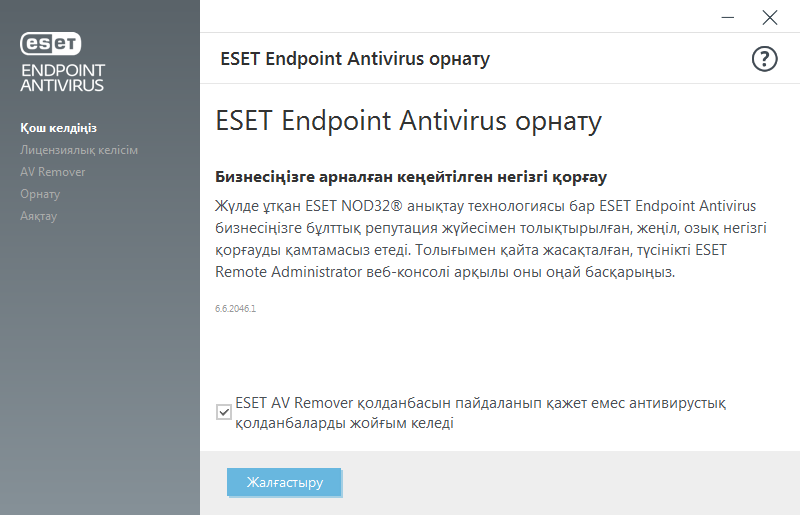Image resolution: width=800 pixels, height=515 pixels.
Task: Click the bold Бизнесіңізге арналған subheading
Action: [x=412, y=177]
